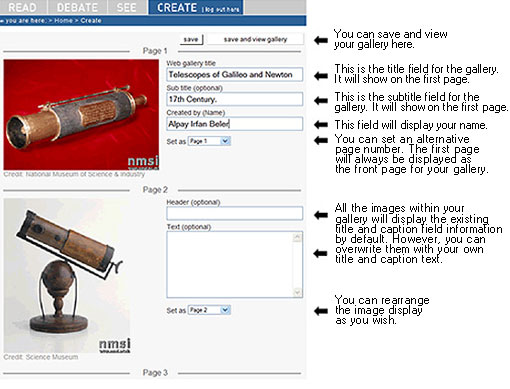
Task: Click the save button
Action: tap(191, 39)
